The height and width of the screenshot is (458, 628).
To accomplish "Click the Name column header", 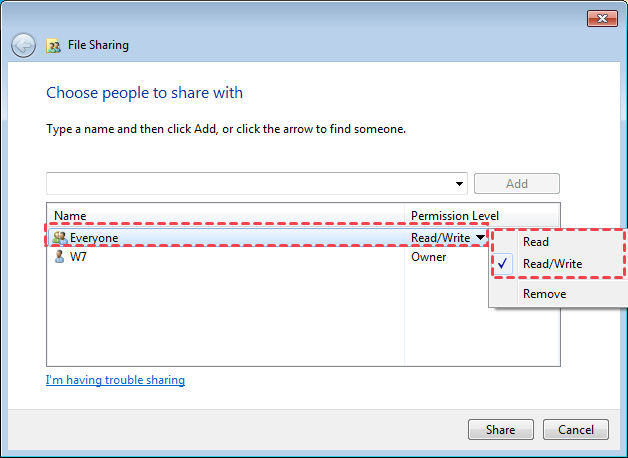I will [70, 216].
